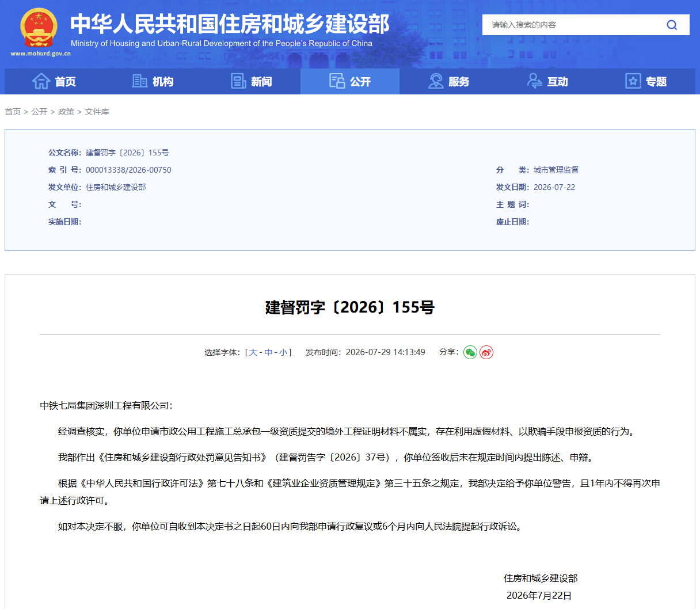Click www.mohurd.gov.cn under the emblem
The image size is (700, 609).
pyautogui.click(x=40, y=54)
